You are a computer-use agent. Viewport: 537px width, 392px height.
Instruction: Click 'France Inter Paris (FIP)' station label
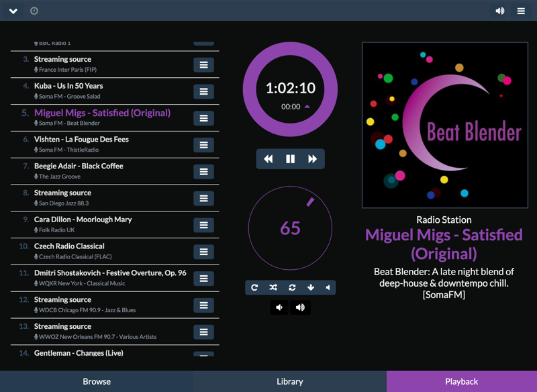coord(68,70)
